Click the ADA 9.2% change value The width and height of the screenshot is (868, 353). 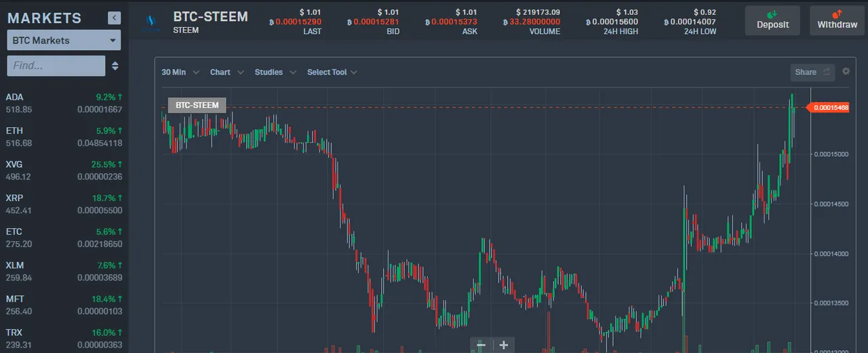[x=110, y=97]
